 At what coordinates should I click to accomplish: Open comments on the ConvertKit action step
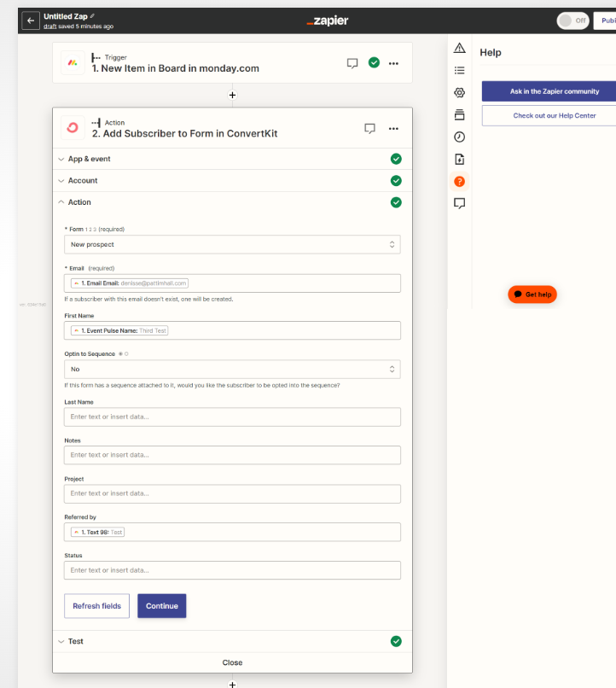[x=370, y=129]
